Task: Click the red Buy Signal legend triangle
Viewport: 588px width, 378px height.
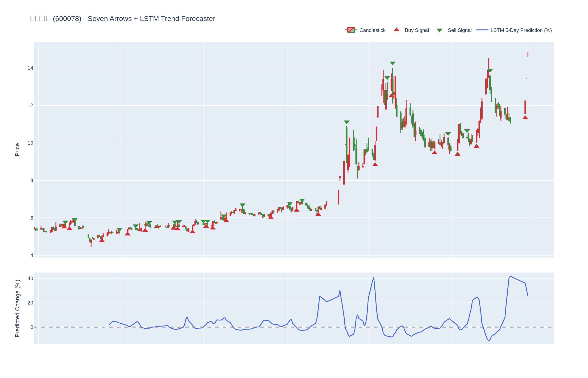Action: coord(396,30)
